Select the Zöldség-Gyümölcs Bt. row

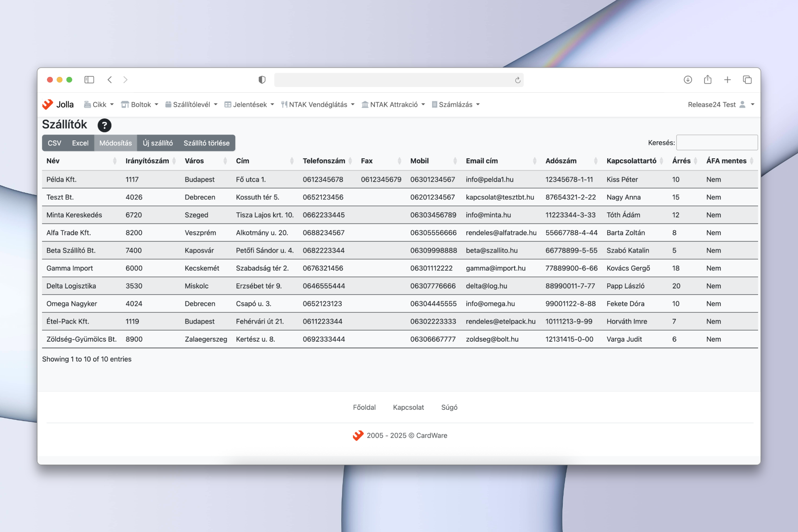coord(400,339)
